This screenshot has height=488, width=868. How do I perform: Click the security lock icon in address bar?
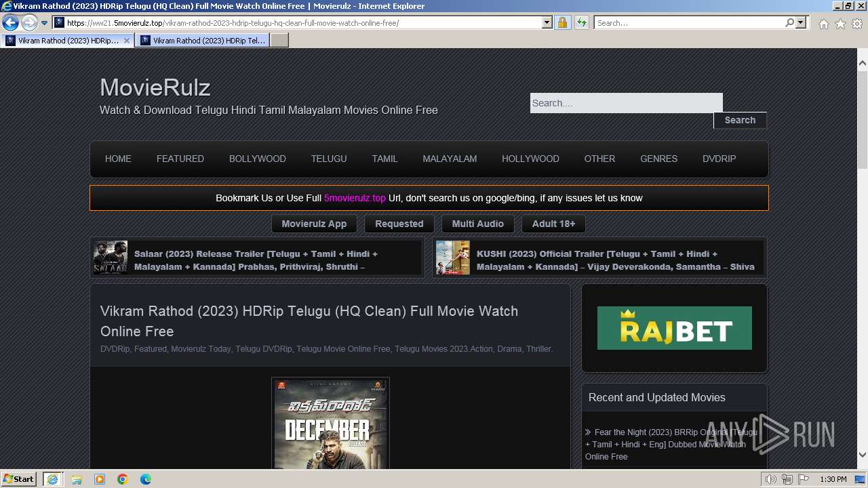click(562, 23)
